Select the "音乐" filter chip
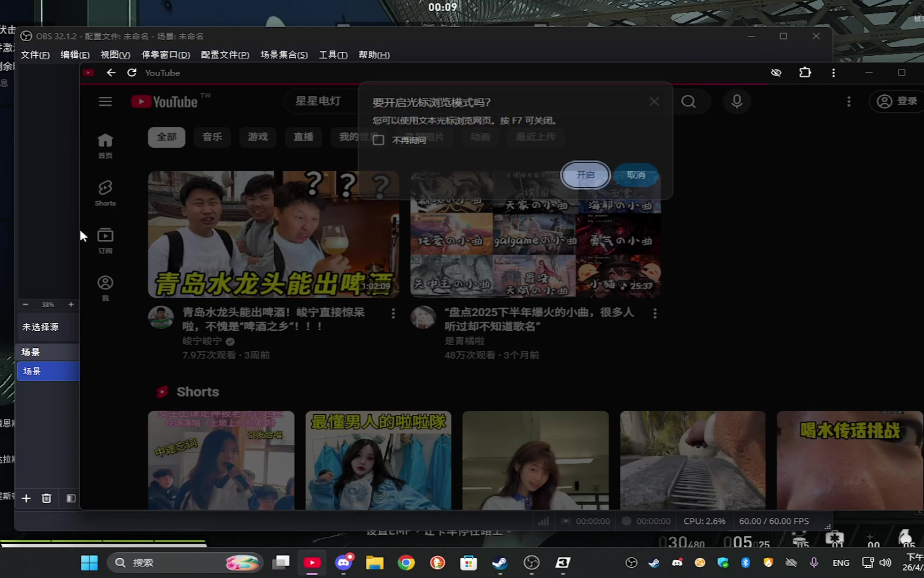This screenshot has height=578, width=924. tap(212, 137)
